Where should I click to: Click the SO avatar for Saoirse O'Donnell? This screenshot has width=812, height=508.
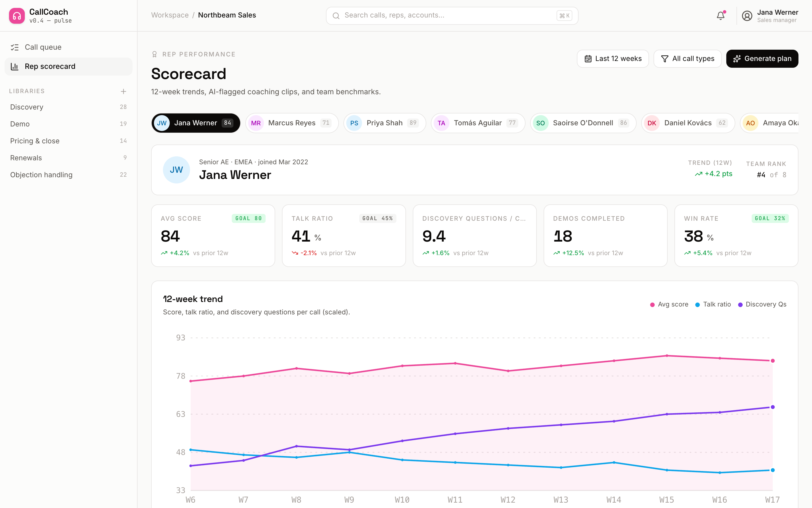click(x=540, y=123)
